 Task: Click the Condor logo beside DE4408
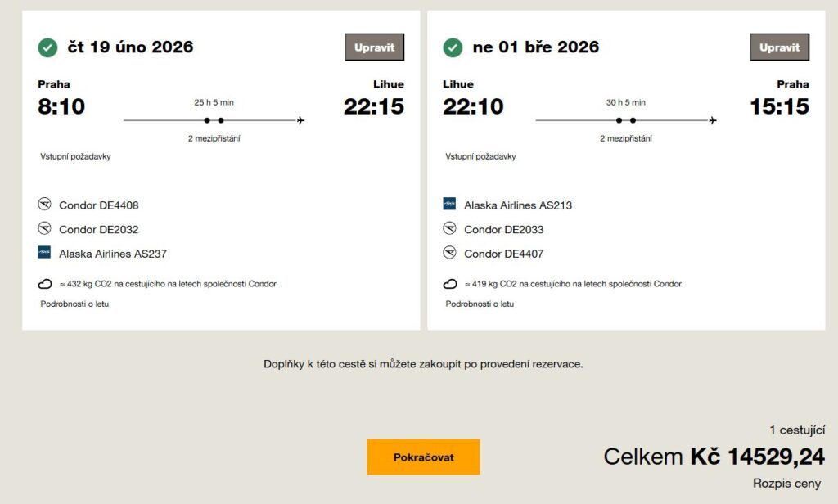click(x=44, y=205)
